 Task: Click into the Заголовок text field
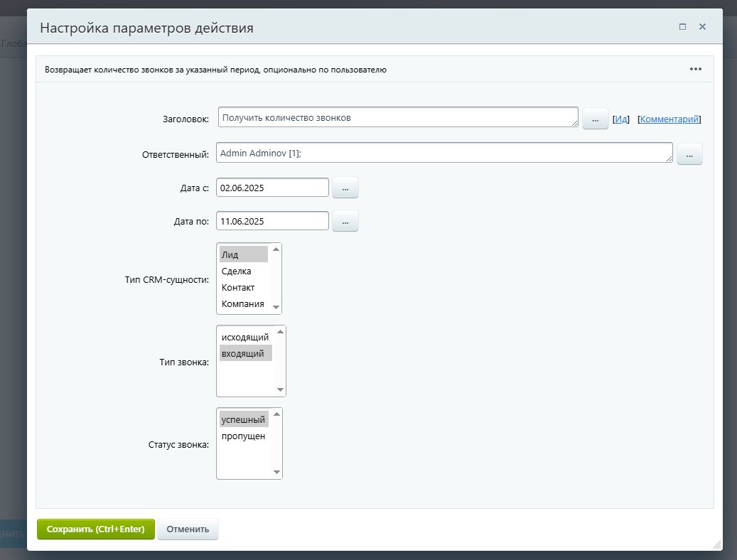point(398,118)
